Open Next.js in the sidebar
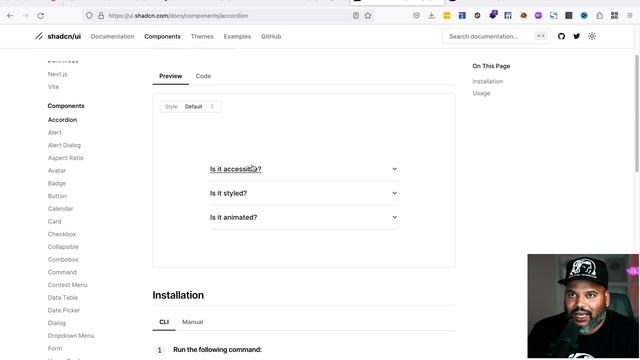Screen dimensions: 640x360 (58, 74)
